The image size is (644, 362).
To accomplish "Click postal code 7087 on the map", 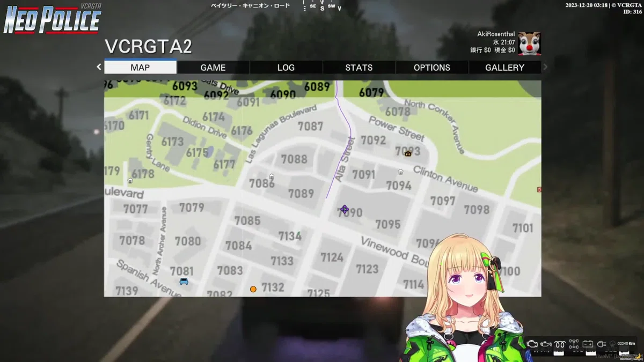I will pyautogui.click(x=310, y=126).
